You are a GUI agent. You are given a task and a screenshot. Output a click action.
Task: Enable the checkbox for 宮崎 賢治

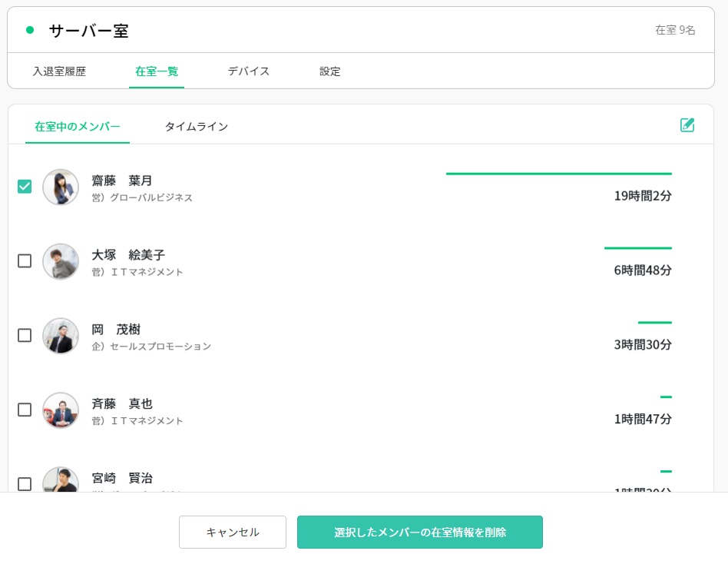pos(25,484)
